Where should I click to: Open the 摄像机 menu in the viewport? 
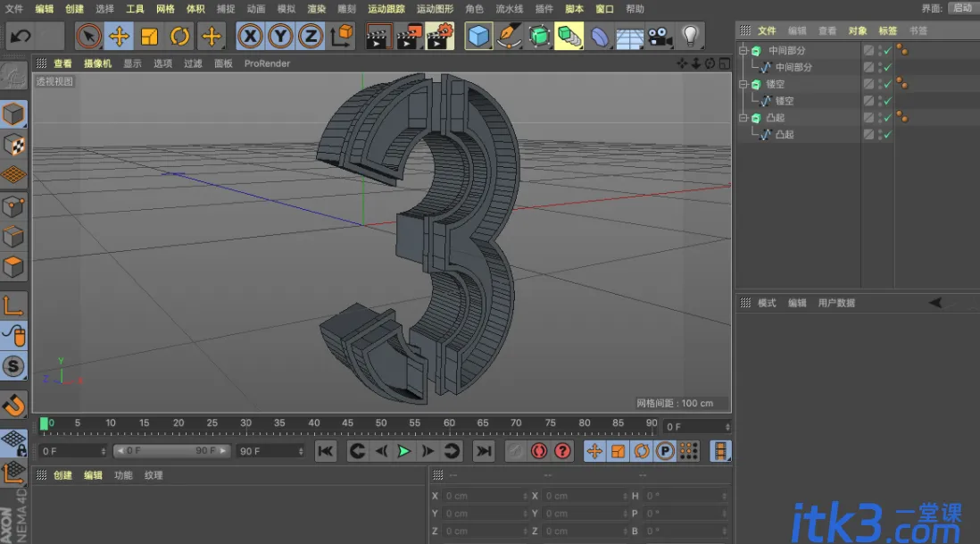coord(97,63)
